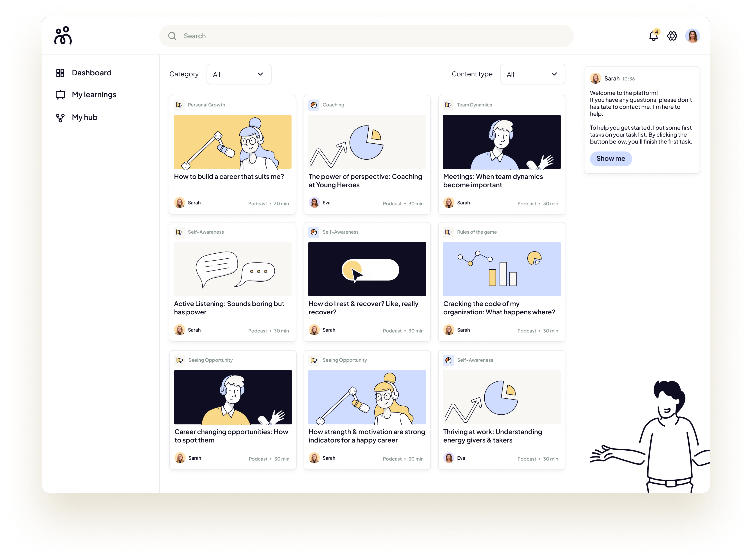Screen dimensions: 752x560
Task: Click the 'Rules of the game' category label
Action: (477, 232)
